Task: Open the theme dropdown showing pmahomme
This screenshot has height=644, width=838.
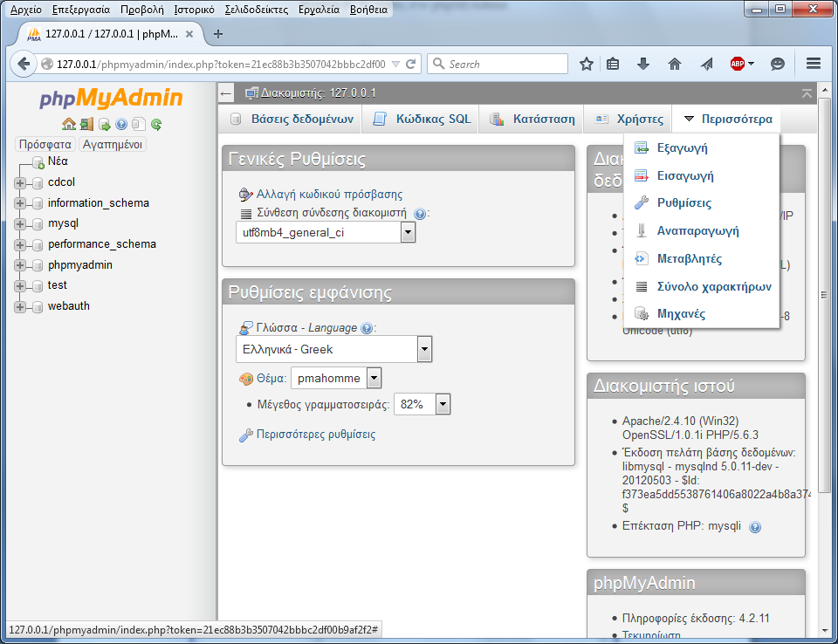Action: [x=336, y=379]
